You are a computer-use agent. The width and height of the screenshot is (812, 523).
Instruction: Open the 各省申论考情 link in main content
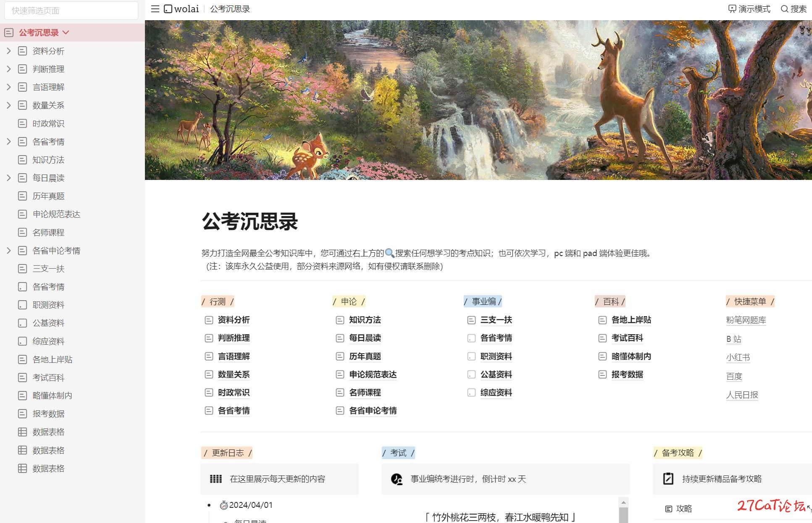point(373,411)
